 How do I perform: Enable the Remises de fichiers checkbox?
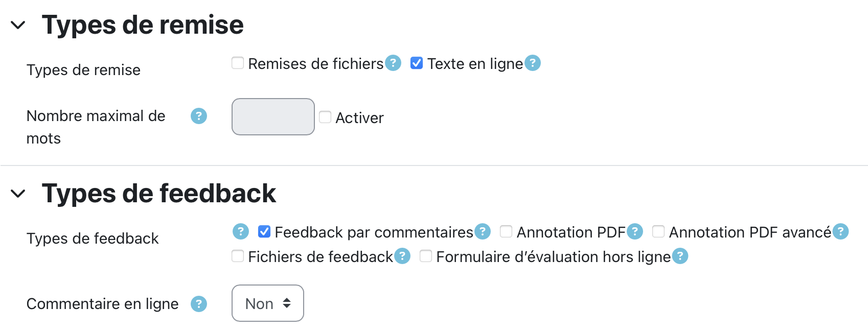(x=238, y=63)
